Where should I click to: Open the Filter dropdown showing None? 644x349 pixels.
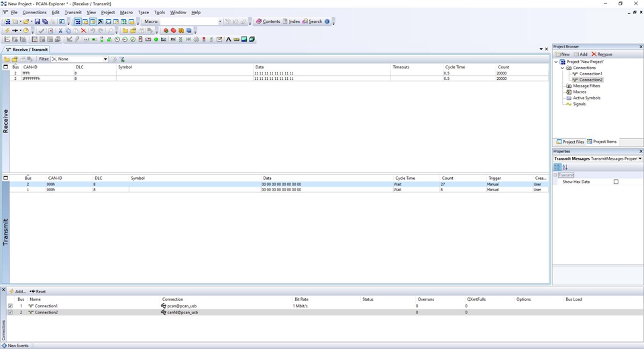click(x=105, y=59)
